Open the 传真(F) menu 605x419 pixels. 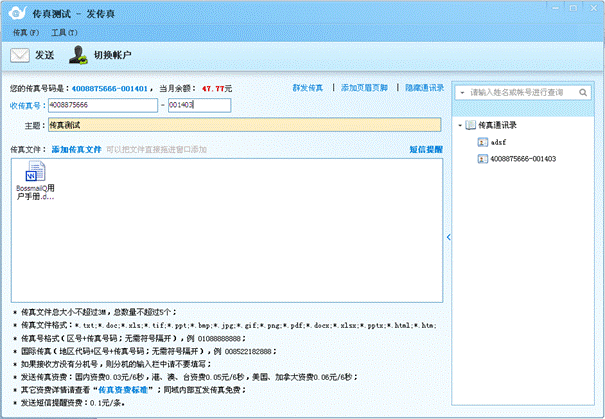coord(26,33)
